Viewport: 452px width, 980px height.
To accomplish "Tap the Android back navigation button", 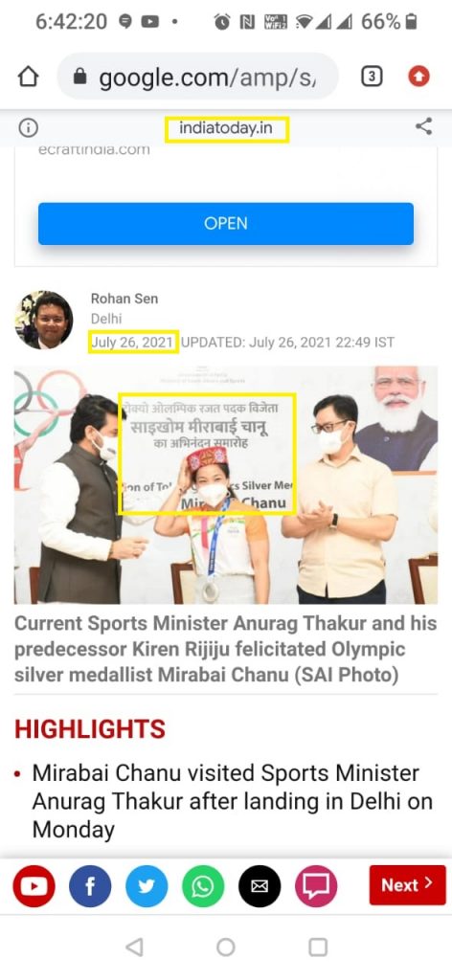I will pos(134,947).
